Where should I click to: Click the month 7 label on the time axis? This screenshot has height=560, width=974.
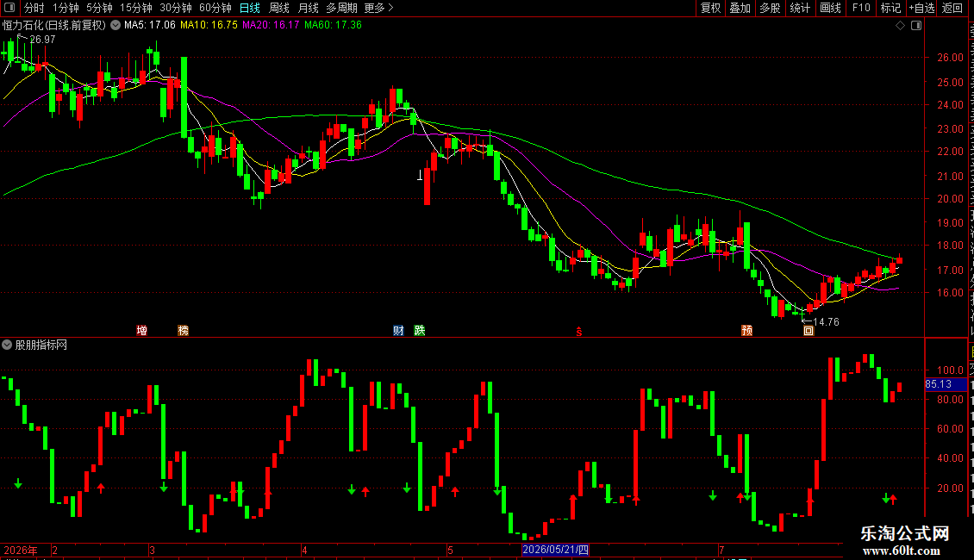click(721, 550)
